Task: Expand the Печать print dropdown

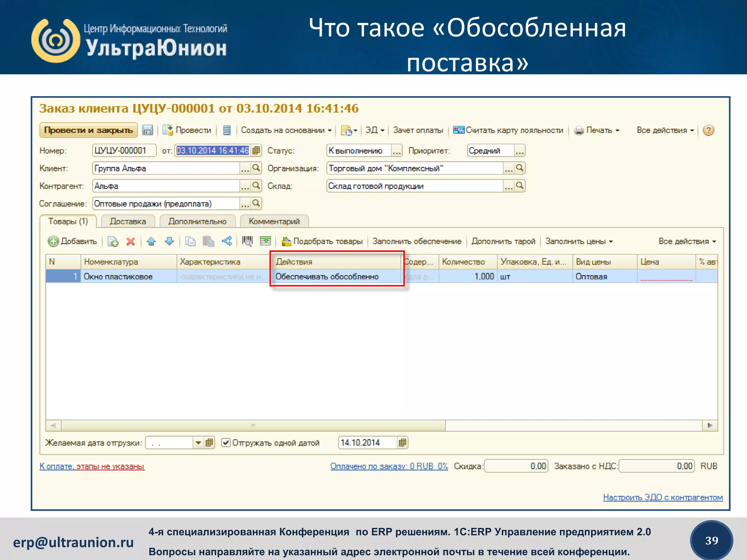Action: [x=597, y=130]
